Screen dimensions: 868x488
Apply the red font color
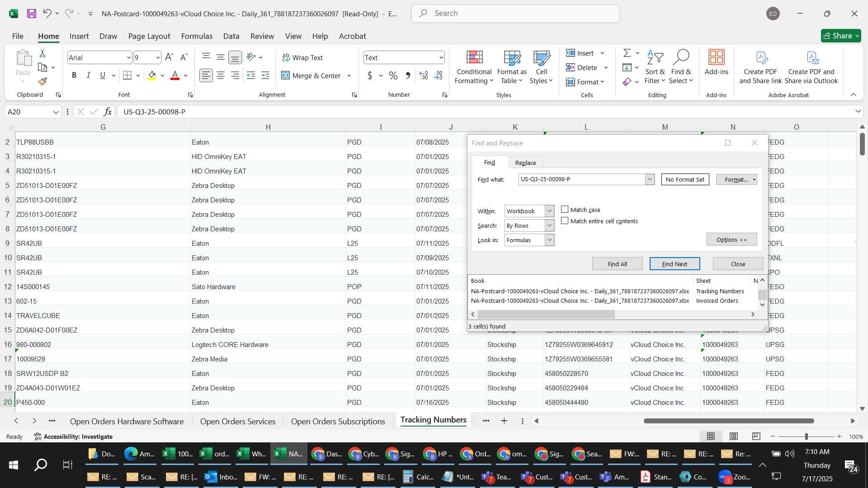click(x=175, y=75)
